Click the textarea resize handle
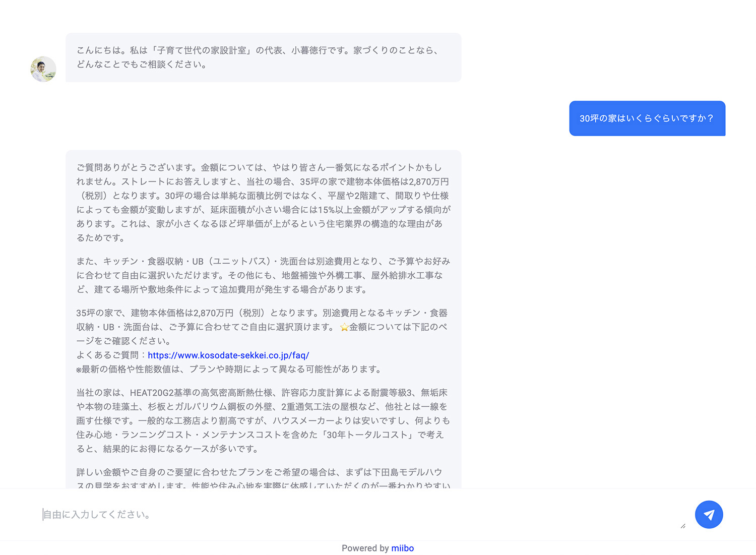This screenshot has height=555, width=756. coord(682,526)
